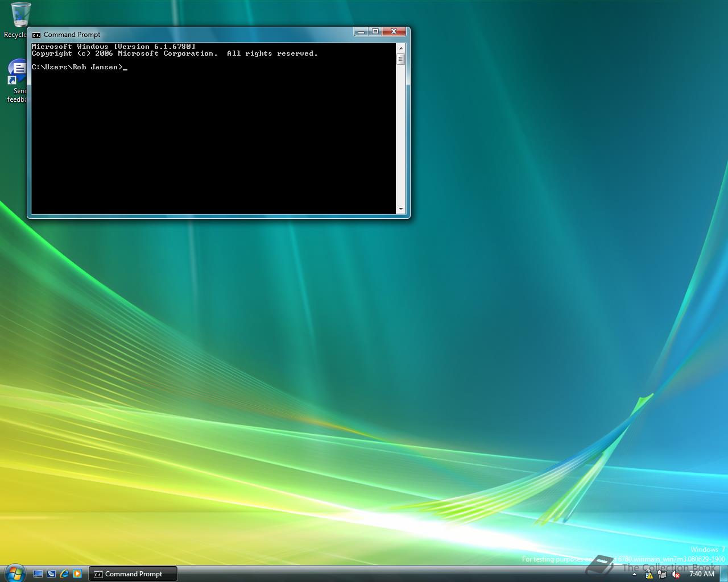This screenshot has height=582, width=728.
Task: Click the Copyright 2006 Microsoft Corporation line
Action: point(175,53)
